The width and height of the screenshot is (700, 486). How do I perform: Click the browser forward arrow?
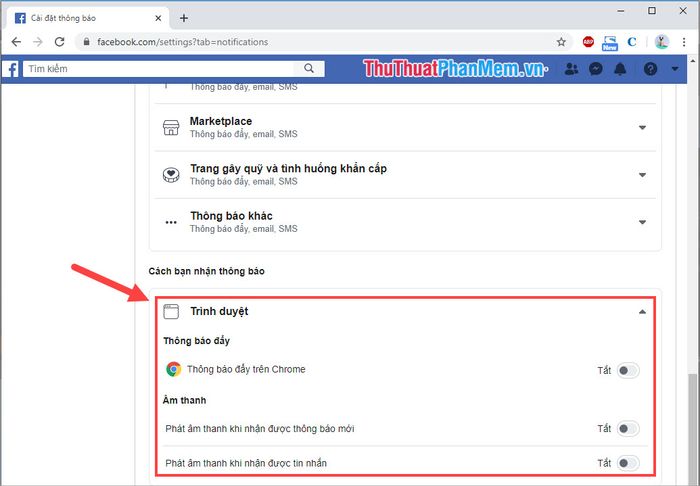(x=38, y=42)
